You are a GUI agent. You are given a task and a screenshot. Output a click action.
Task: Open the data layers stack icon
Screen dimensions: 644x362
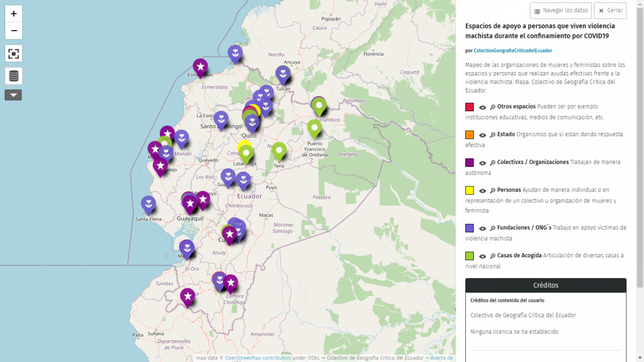(14, 76)
